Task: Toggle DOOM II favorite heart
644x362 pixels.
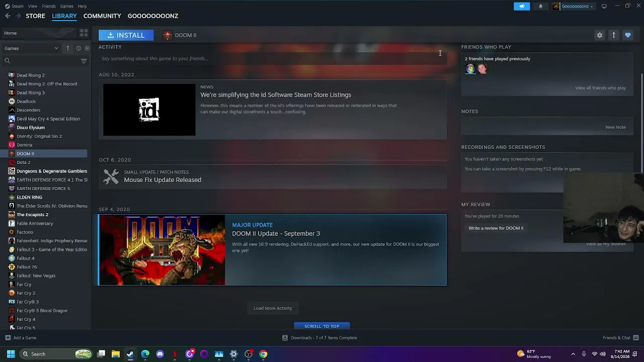Action: (x=627, y=35)
